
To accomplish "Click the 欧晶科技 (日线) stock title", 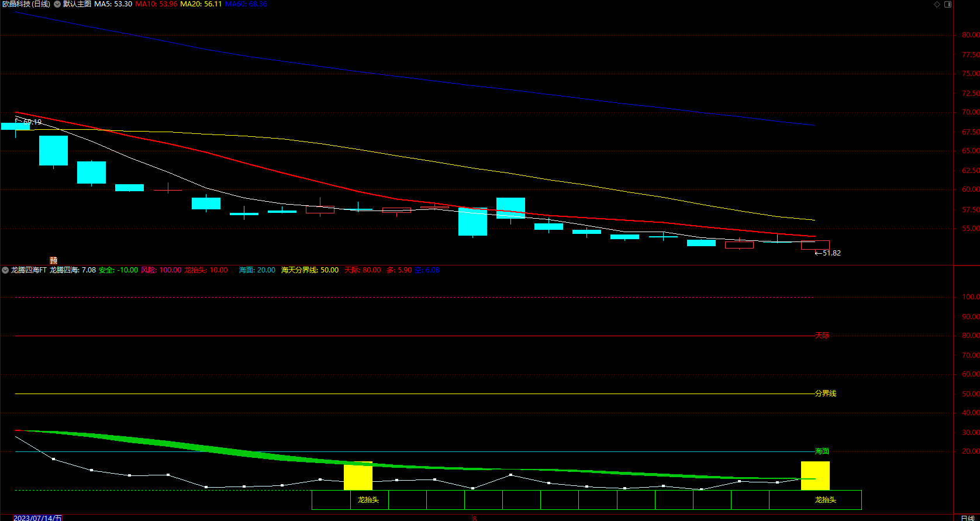I will pyautogui.click(x=26, y=4).
